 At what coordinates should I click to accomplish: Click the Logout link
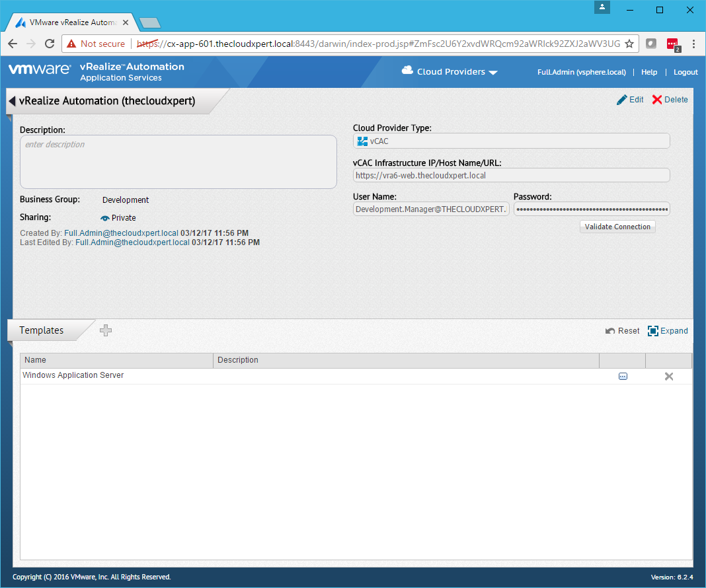[x=686, y=72]
